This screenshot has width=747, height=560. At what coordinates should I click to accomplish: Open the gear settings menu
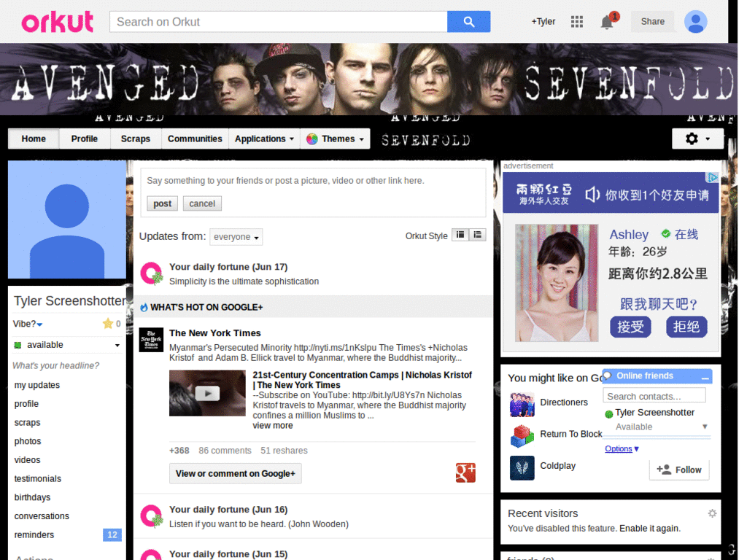[x=697, y=139]
